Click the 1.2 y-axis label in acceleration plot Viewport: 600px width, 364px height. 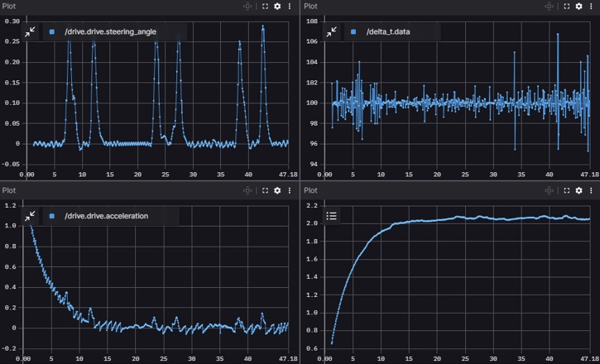coord(12,206)
